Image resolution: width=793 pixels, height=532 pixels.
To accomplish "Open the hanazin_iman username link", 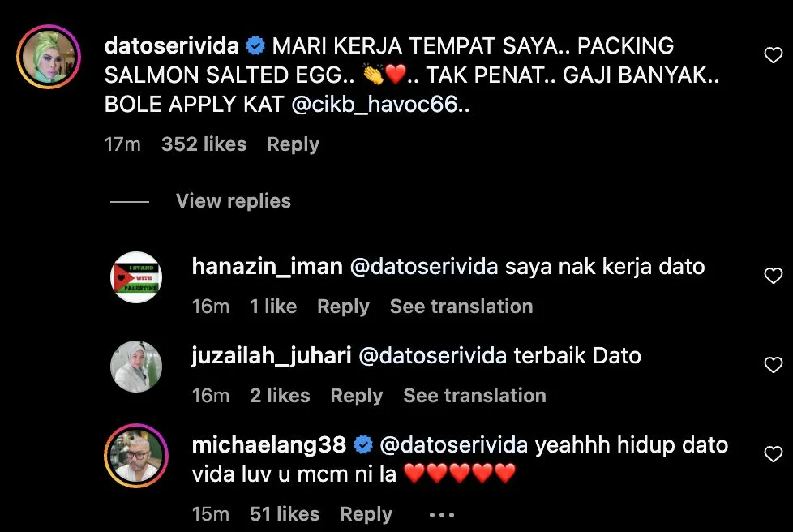I will pos(267,267).
